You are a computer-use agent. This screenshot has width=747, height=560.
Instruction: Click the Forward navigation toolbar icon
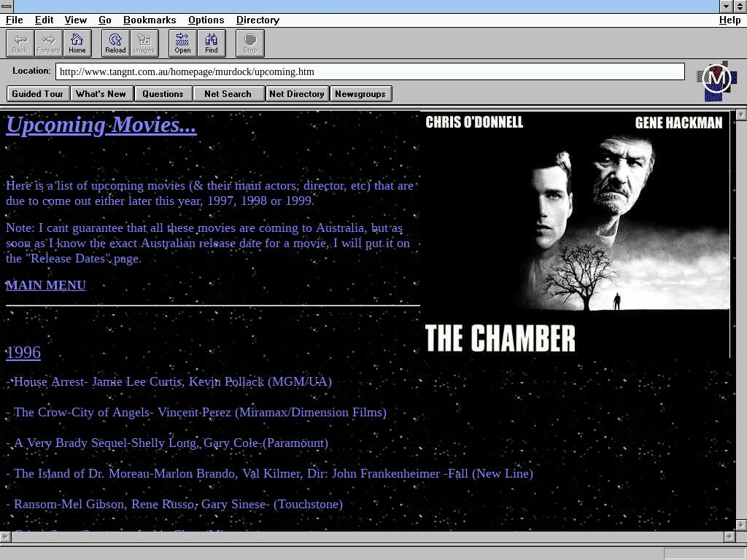[48, 43]
